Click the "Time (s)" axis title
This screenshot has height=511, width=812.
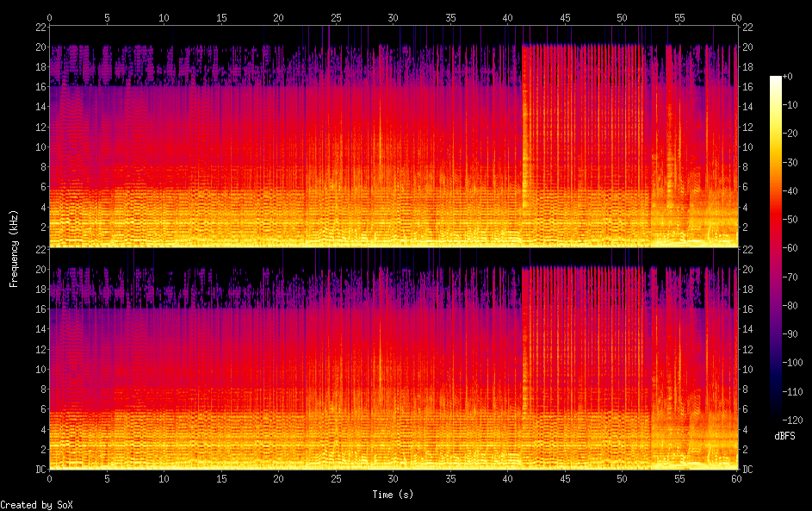point(393,495)
